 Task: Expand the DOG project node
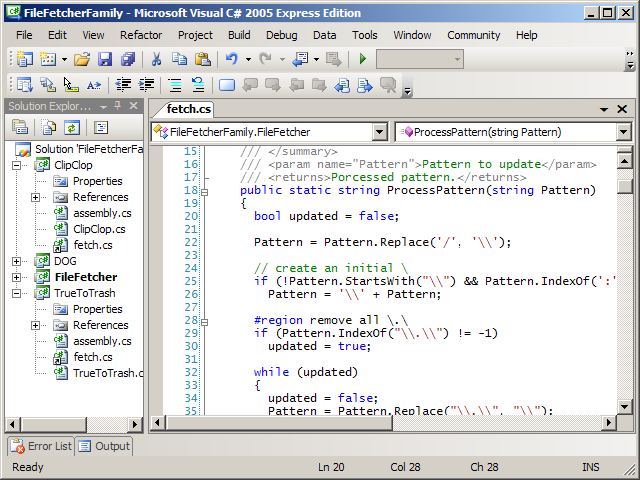click(x=16, y=261)
